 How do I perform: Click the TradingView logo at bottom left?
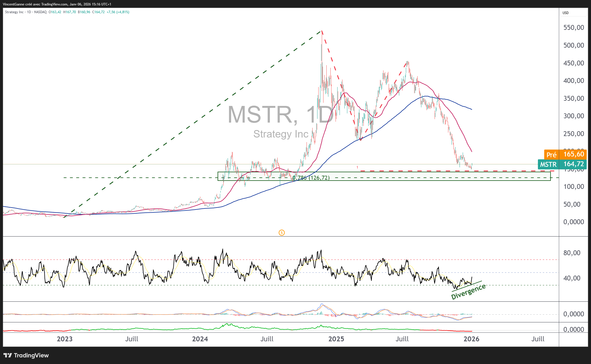click(26, 355)
